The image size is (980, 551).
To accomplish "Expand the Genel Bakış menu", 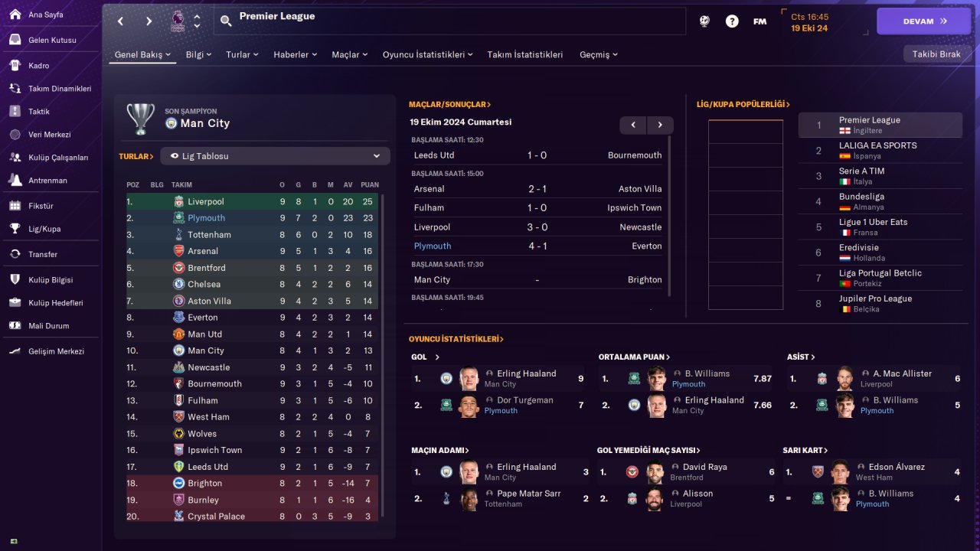I will point(142,55).
